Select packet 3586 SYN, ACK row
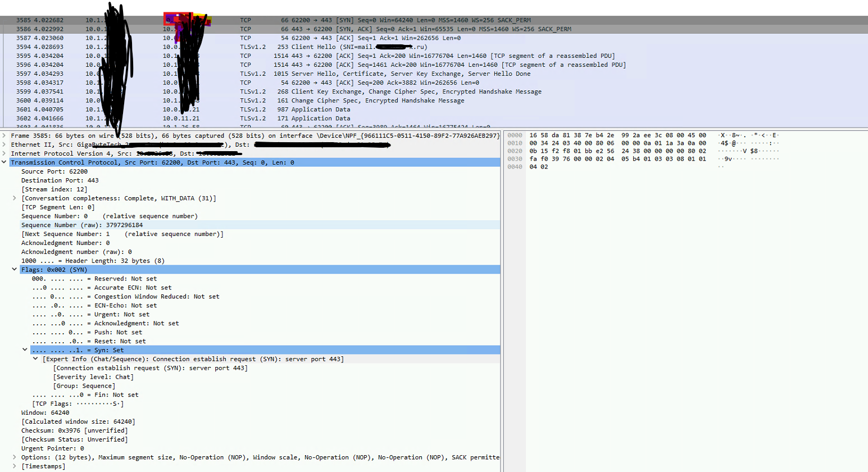This screenshot has width=868, height=472. click(x=434, y=29)
